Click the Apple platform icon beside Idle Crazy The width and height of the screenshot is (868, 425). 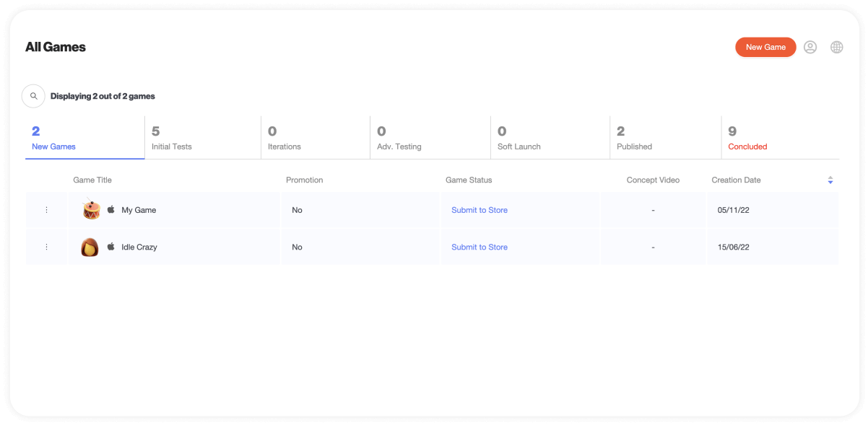(111, 247)
